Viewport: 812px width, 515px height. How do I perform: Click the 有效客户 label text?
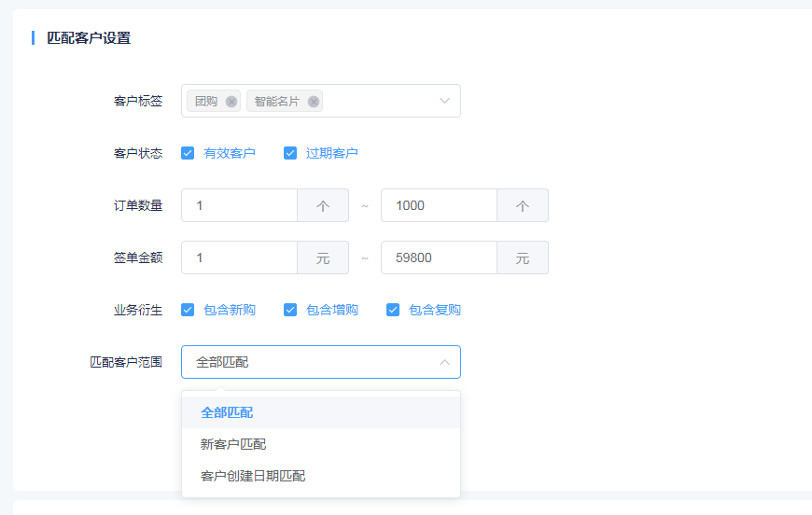coord(230,153)
